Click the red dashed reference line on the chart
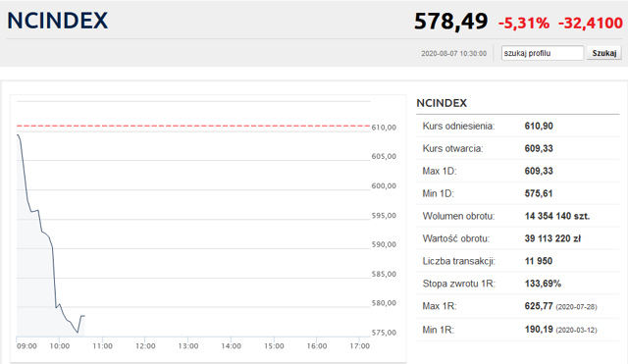Image resolution: width=628 pixels, height=364 pixels. pyautogui.click(x=193, y=126)
